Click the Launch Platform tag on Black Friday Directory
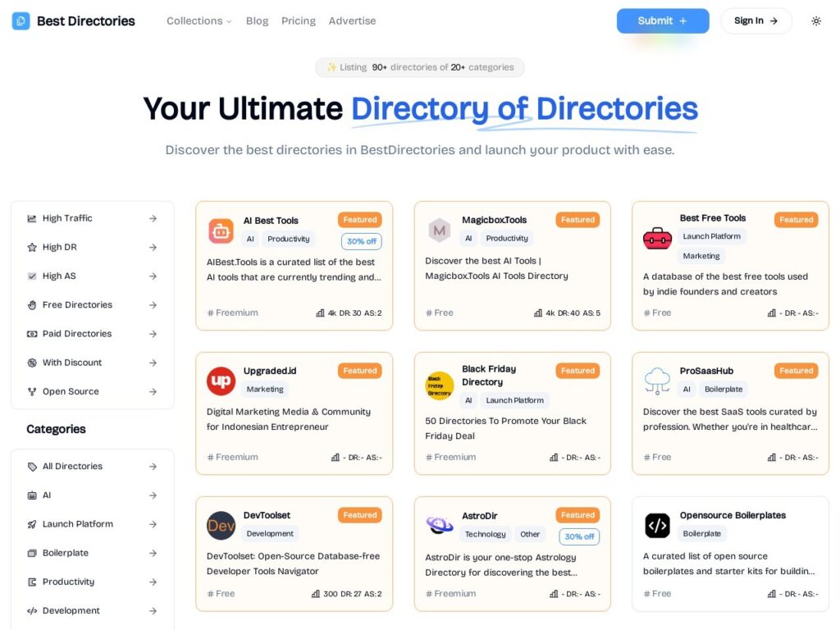The width and height of the screenshot is (840, 630). point(514,400)
